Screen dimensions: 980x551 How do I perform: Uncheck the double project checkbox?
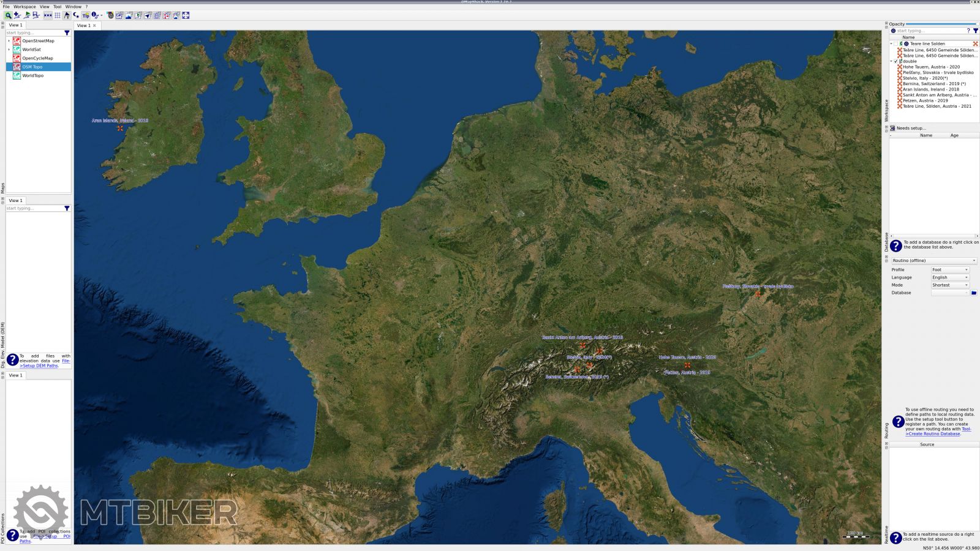895,61
